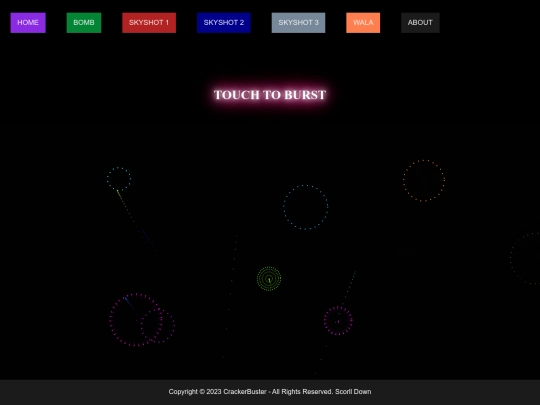Burst the orange dotted firework ring

point(424,180)
